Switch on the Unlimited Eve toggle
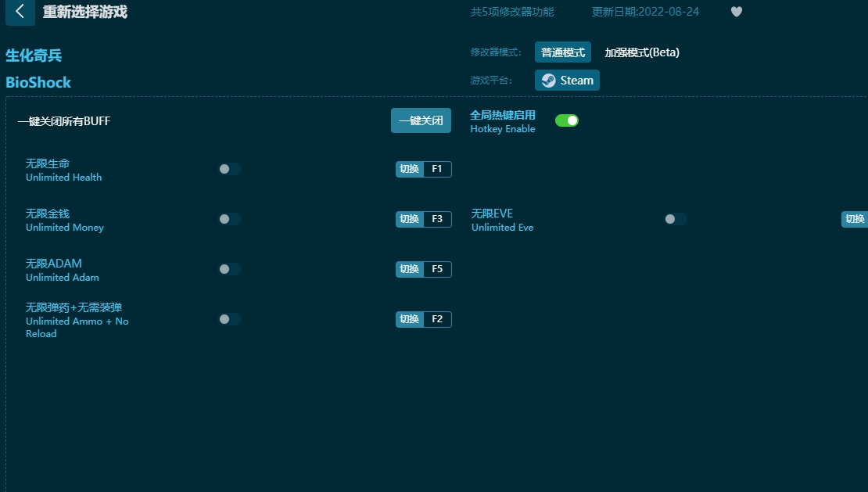868x492 pixels. [x=676, y=219]
